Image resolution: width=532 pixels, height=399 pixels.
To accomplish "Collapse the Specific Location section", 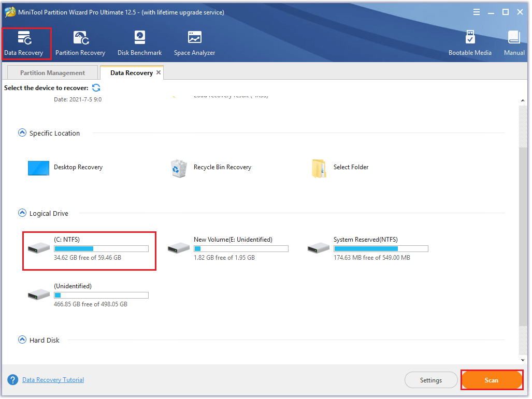I will (x=22, y=132).
